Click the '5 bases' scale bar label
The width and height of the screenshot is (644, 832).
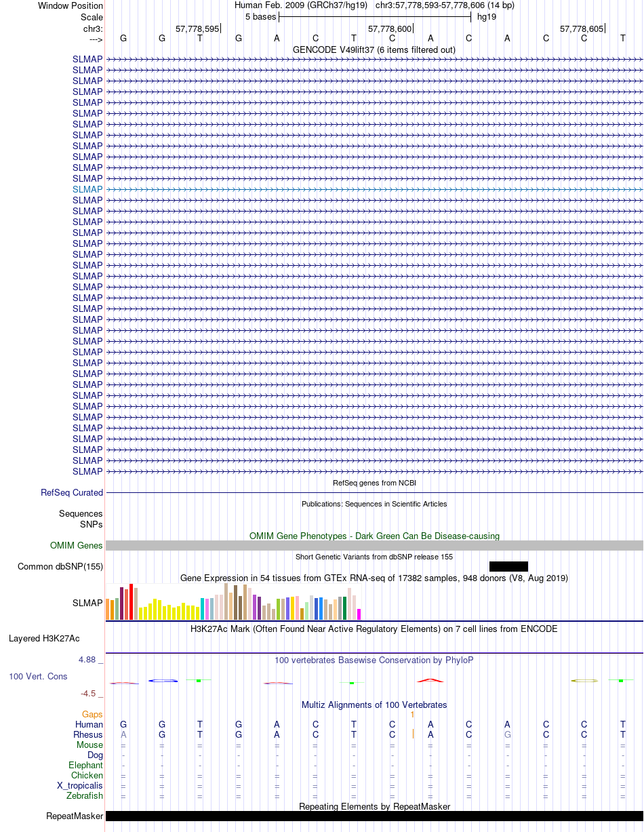(x=261, y=16)
